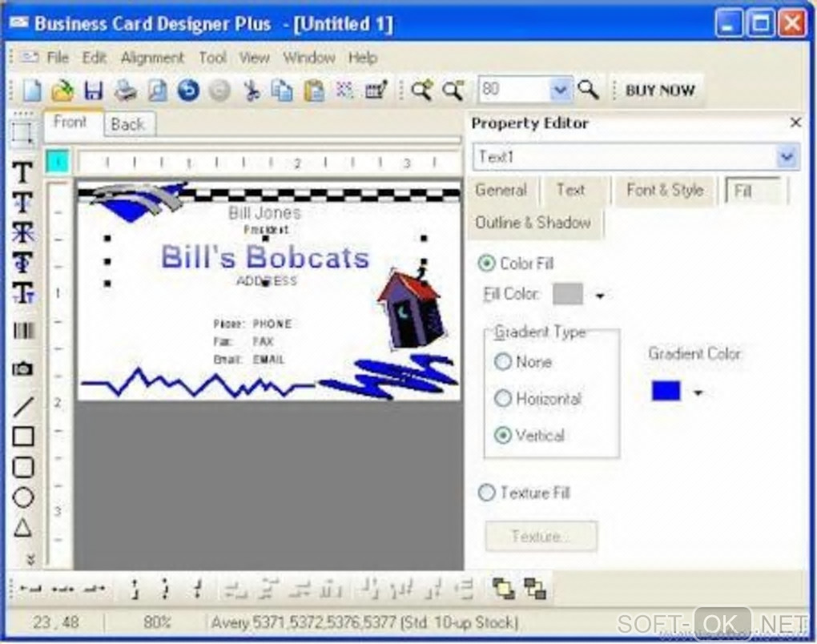Click the ADDRESS text on card
Viewport: 817px width, 644px height.
point(267,281)
